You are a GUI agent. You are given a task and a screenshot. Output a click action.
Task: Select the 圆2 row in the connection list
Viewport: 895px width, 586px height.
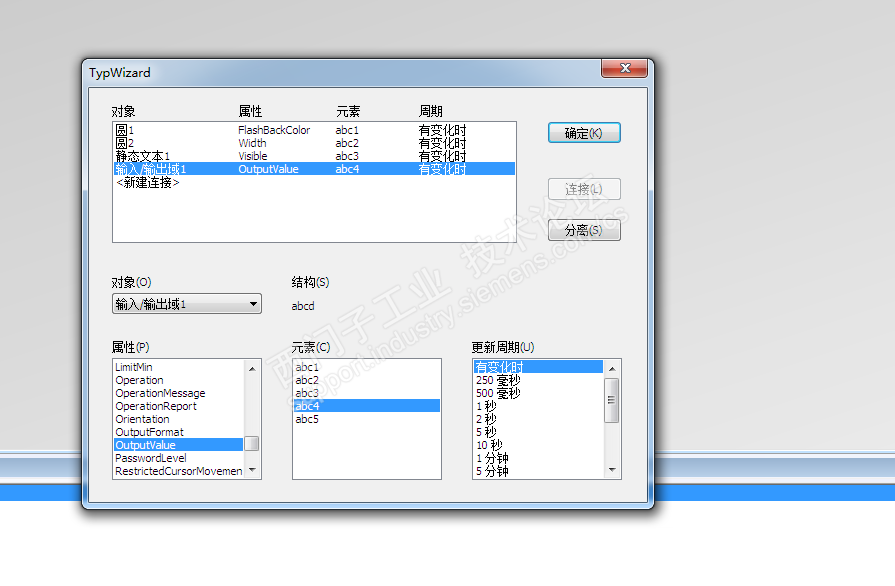coord(314,143)
